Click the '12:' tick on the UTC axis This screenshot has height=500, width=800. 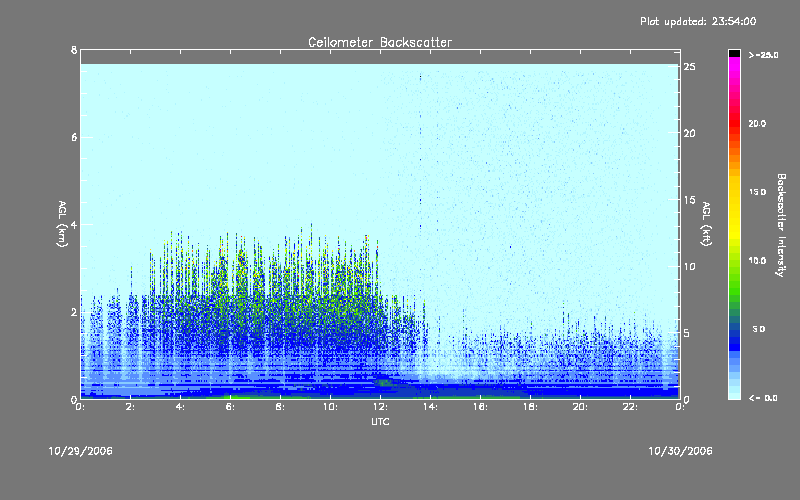pos(380,407)
